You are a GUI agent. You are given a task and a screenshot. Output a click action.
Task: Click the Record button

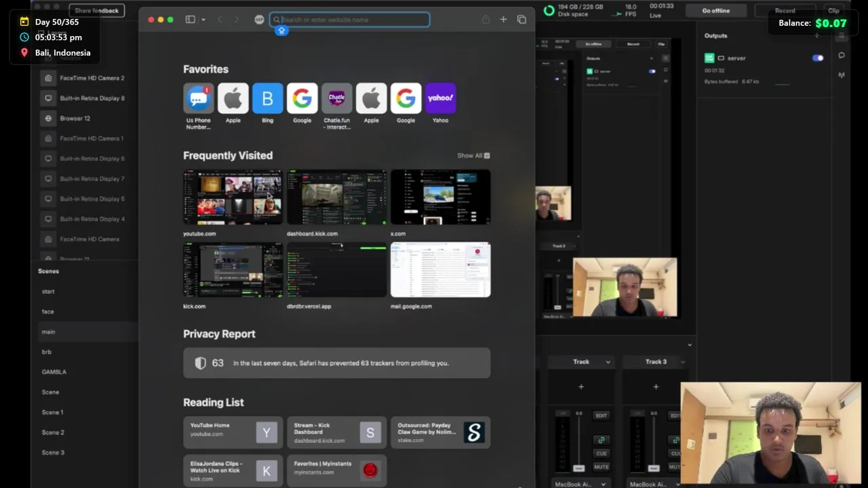[785, 10]
